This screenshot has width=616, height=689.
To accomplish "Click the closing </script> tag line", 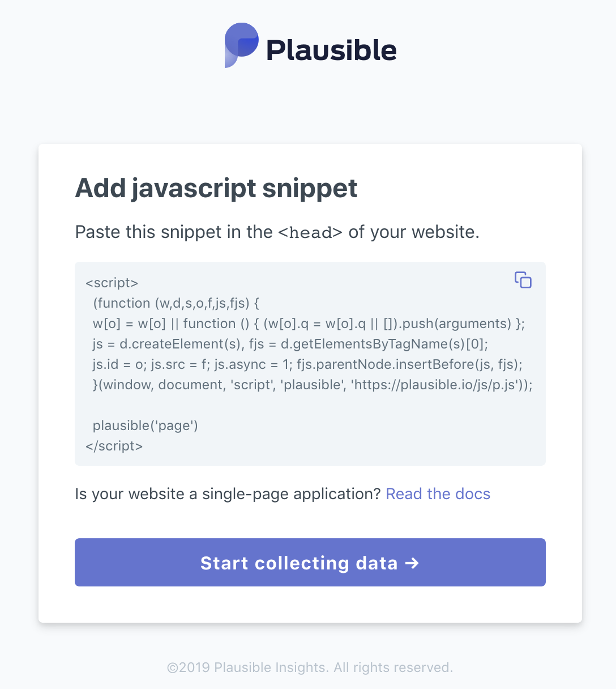I will [114, 446].
